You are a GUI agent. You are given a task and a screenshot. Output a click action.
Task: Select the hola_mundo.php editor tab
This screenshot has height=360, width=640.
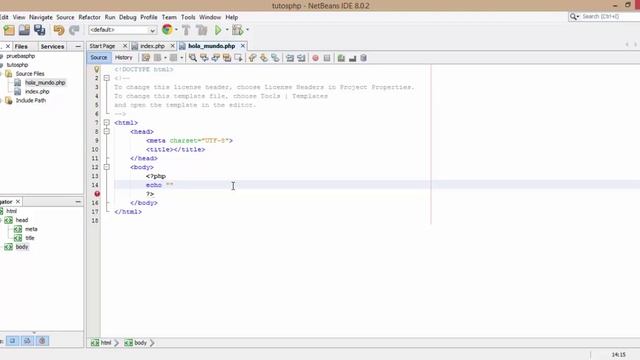(211, 46)
